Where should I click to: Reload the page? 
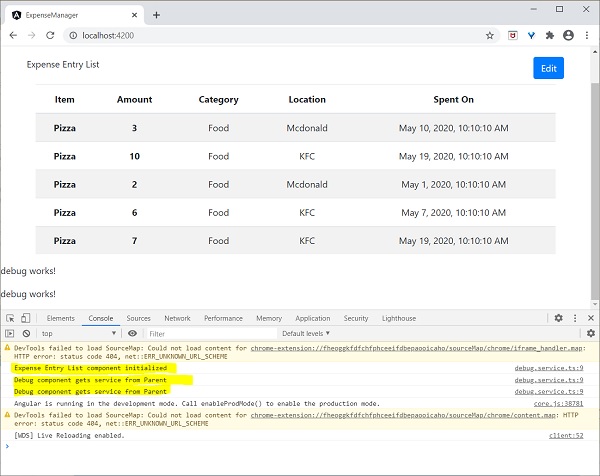(50, 35)
